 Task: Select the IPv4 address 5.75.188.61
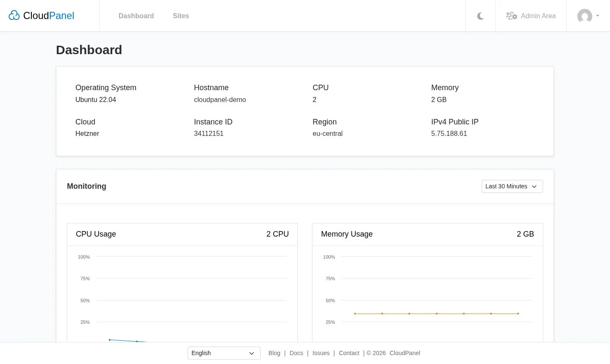click(449, 133)
